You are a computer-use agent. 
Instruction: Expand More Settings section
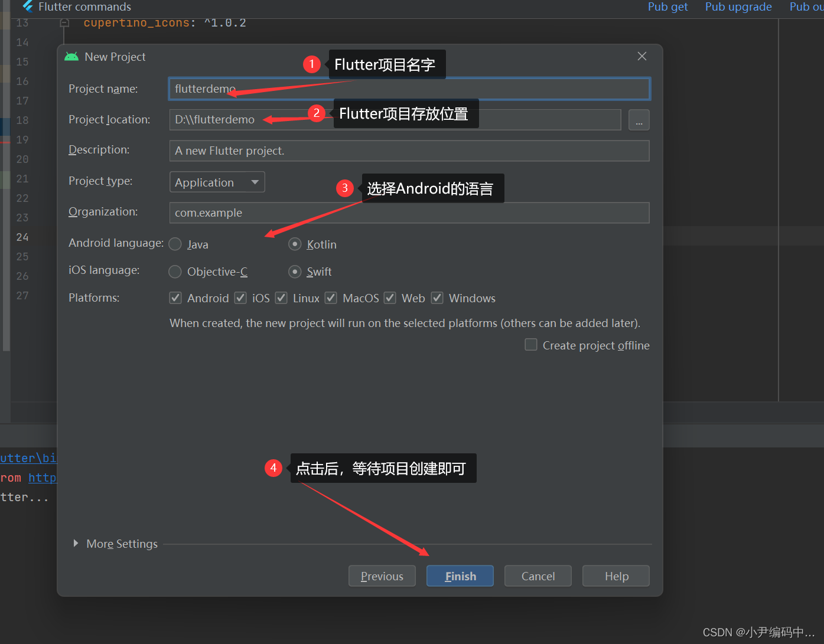tap(76, 543)
